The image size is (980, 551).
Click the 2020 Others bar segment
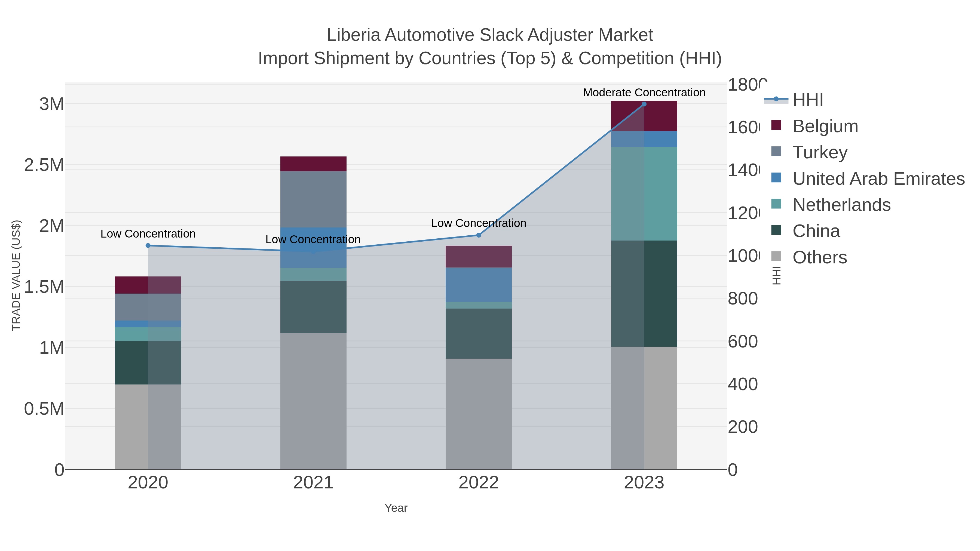[x=148, y=427]
